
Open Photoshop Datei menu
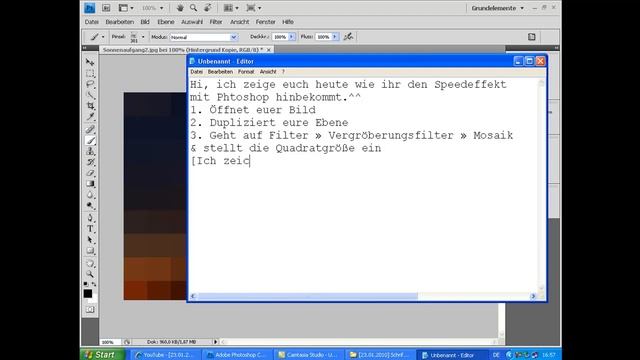tap(91, 22)
